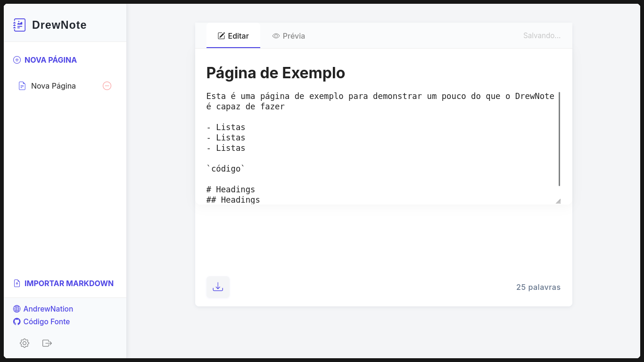Click the editor's vertical scrollbar
This screenshot has height=362, width=644.
(559, 139)
